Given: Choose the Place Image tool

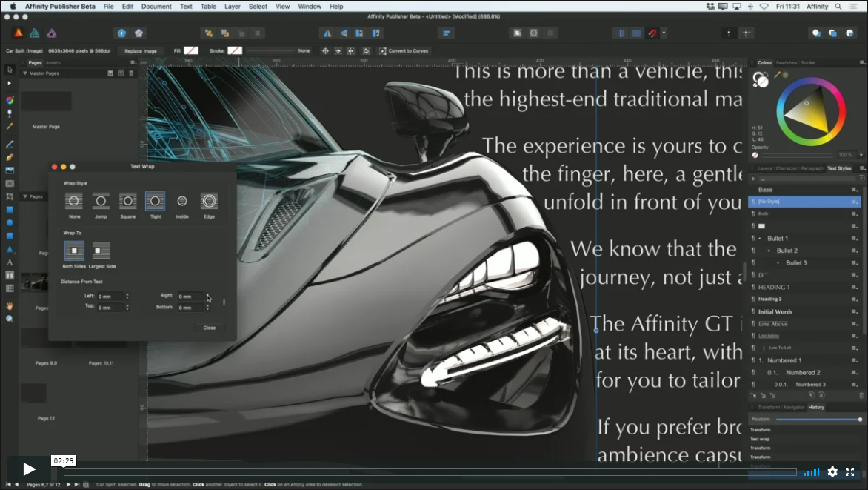Looking at the screenshot, I should tap(10, 170).
